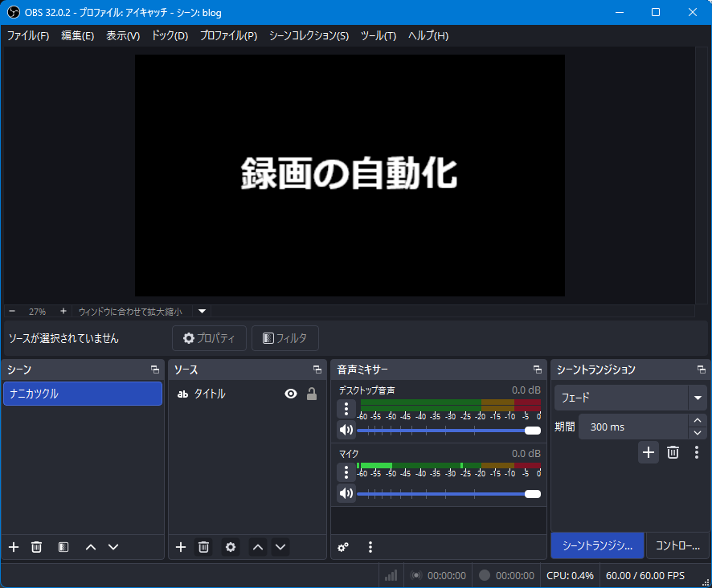Remove the transition with trash icon
712x588 pixels.
coord(673,452)
